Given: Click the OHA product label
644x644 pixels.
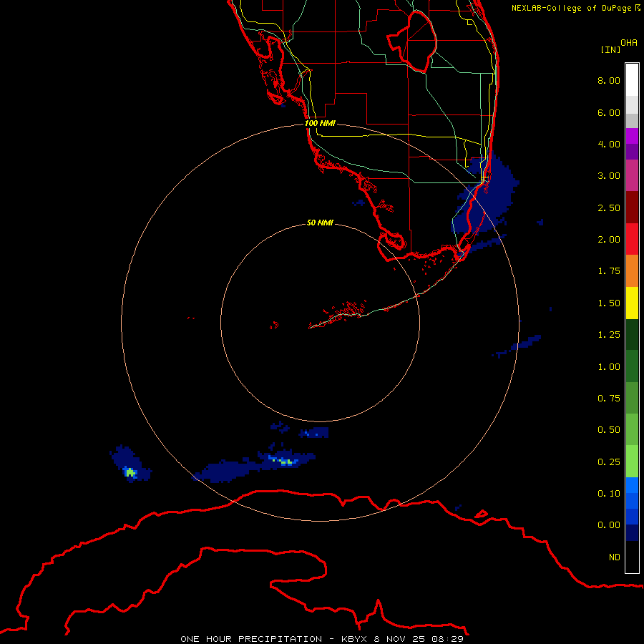Looking at the screenshot, I should tap(629, 43).
